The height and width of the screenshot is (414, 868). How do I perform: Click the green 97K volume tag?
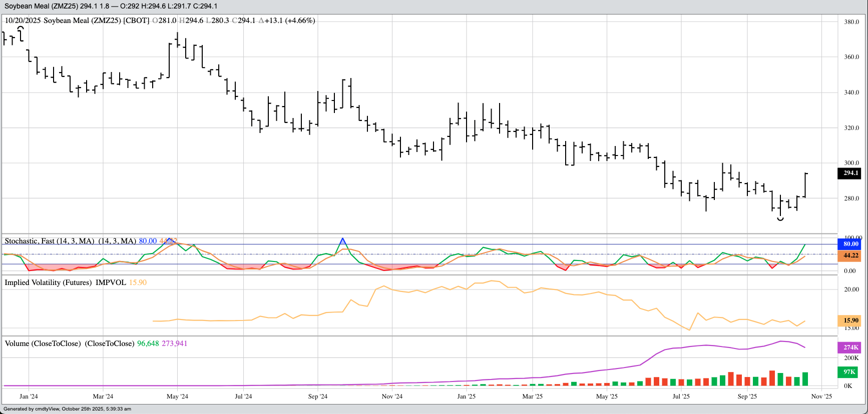click(x=849, y=372)
